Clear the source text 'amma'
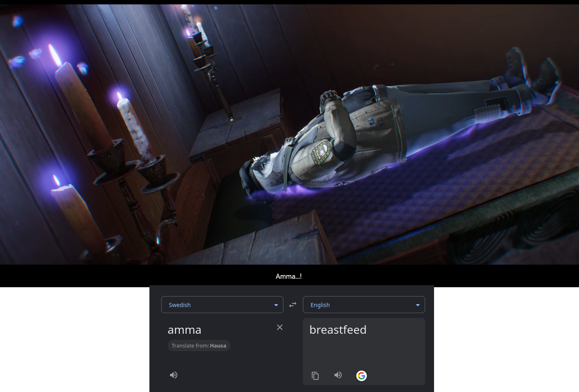 [280, 327]
